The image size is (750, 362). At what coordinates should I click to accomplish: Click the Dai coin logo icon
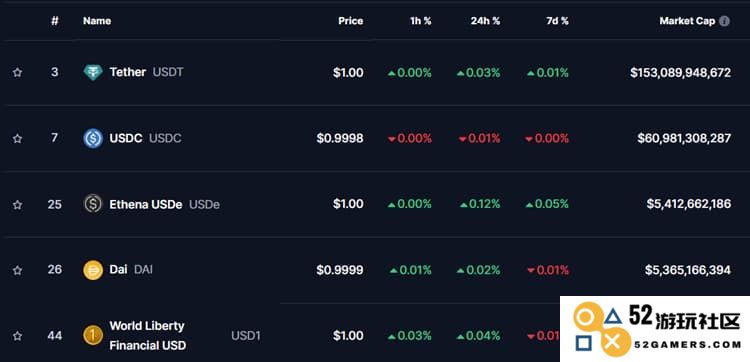click(93, 270)
